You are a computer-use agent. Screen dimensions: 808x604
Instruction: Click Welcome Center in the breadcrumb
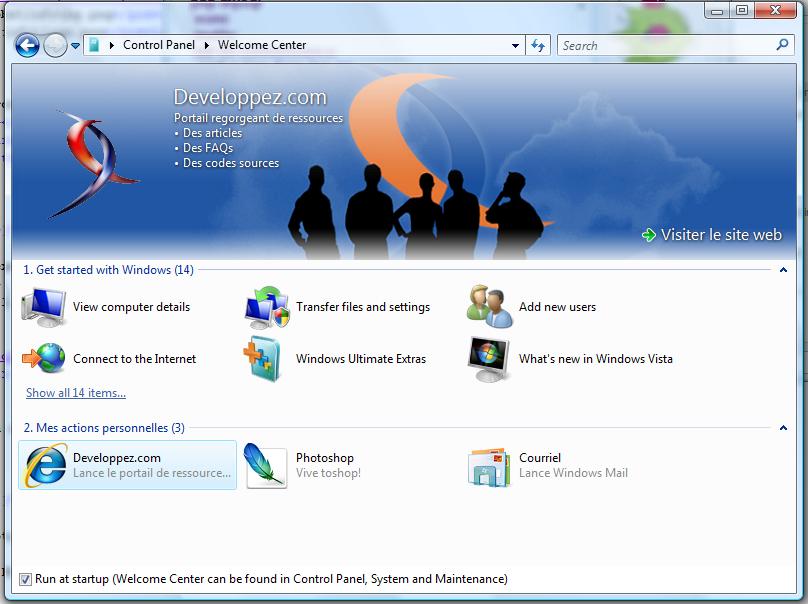(262, 45)
